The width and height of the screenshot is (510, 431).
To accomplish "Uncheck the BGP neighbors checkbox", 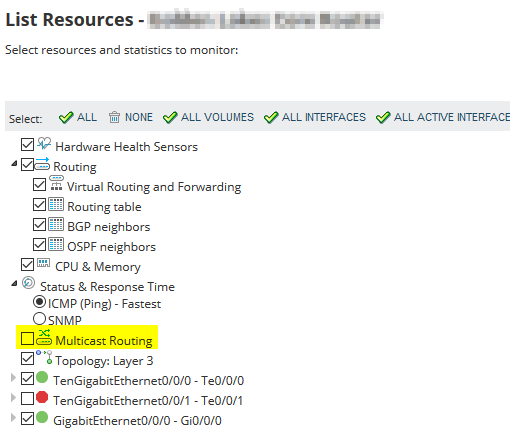I will (39, 224).
